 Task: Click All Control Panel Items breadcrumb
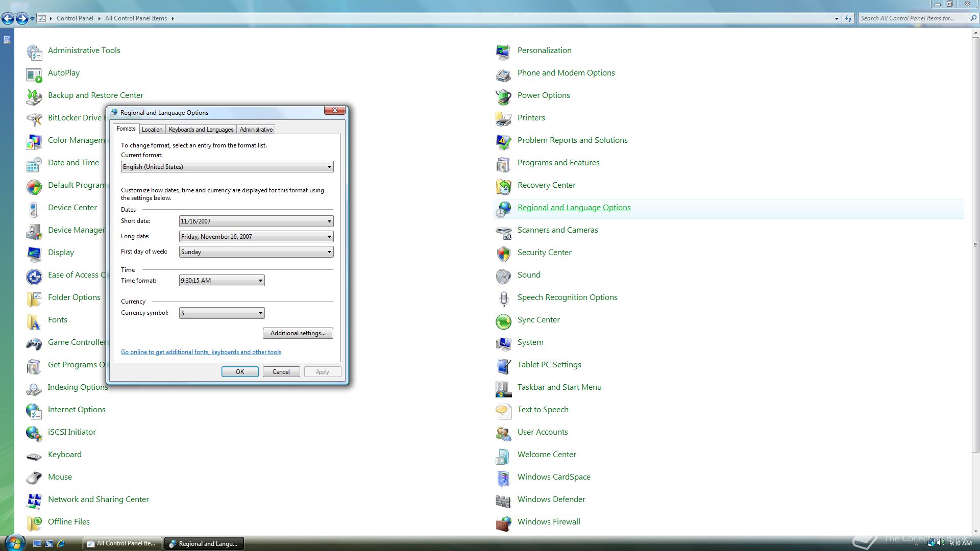click(136, 18)
